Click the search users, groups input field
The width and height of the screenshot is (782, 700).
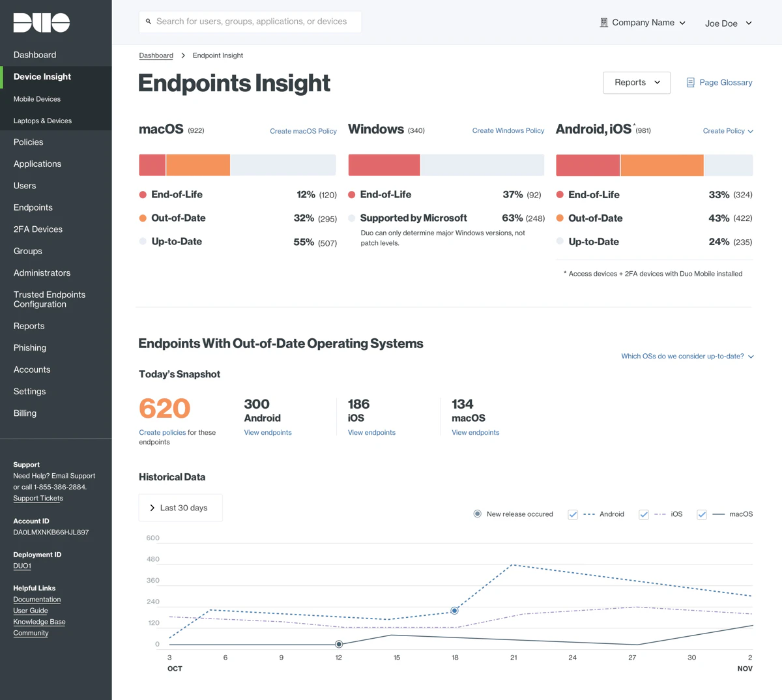pyautogui.click(x=250, y=22)
